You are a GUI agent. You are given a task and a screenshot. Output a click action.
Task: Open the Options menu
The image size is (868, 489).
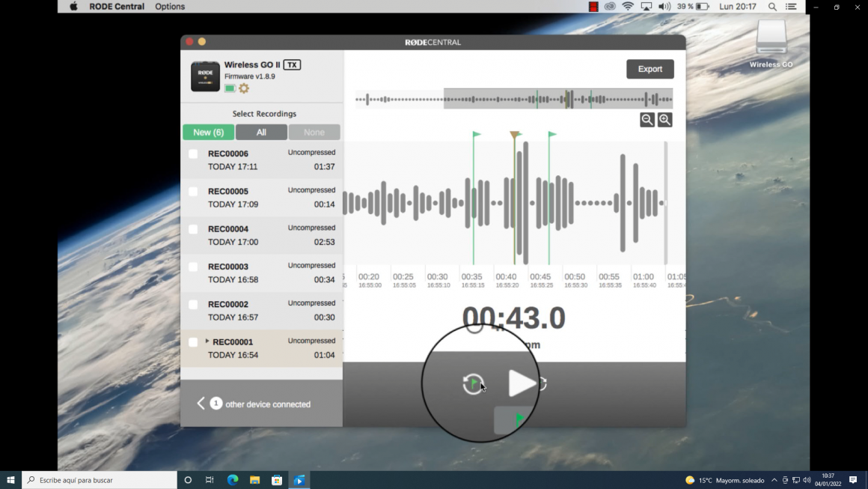pos(170,7)
